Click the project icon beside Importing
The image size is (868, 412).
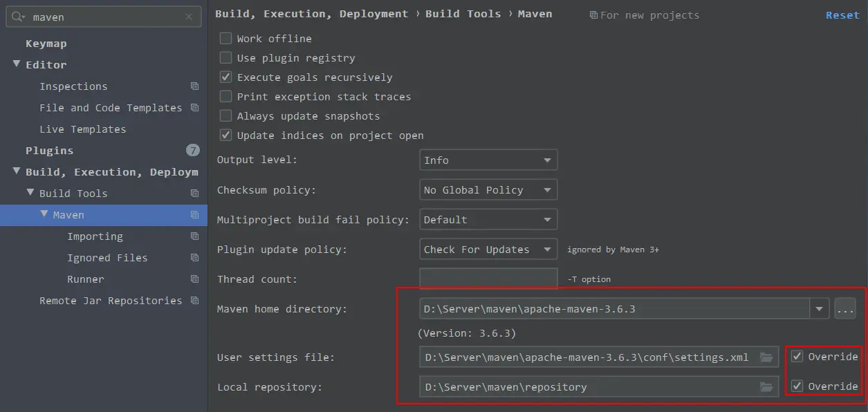tap(194, 236)
